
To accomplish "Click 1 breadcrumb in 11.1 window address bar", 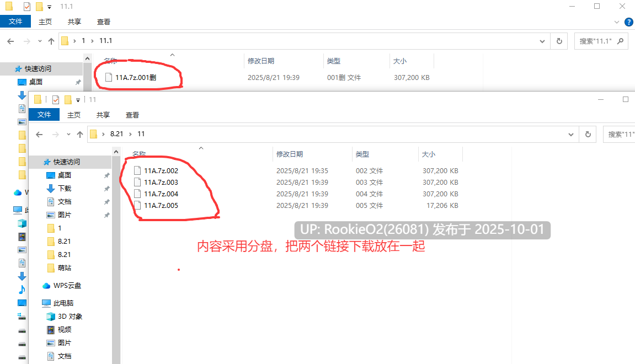I will coord(83,41).
